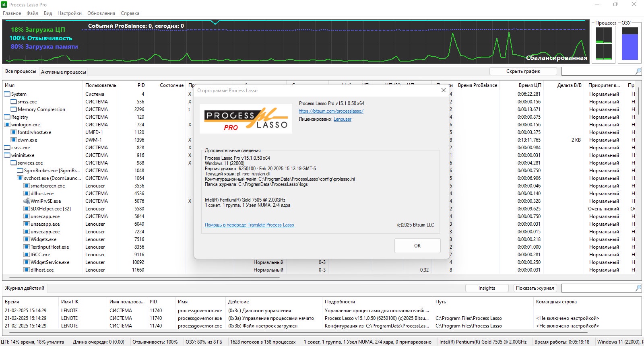The width and height of the screenshot is (644, 346).
Task: Switch to Активные процессы tab
Action: pyautogui.click(x=64, y=72)
